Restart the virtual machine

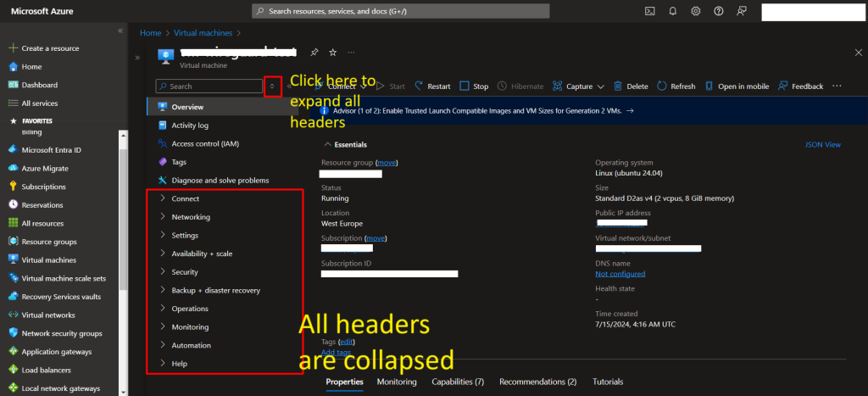(x=431, y=86)
